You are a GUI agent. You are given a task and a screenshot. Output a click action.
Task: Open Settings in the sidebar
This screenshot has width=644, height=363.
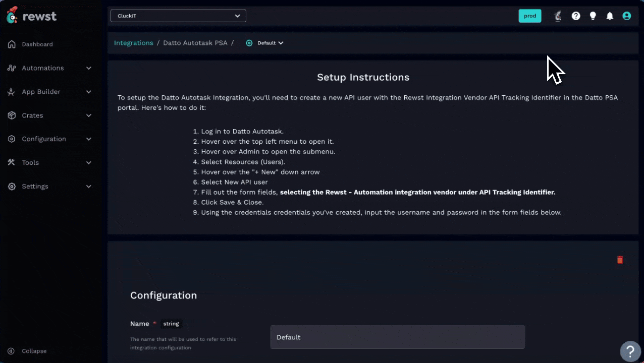[x=35, y=186]
